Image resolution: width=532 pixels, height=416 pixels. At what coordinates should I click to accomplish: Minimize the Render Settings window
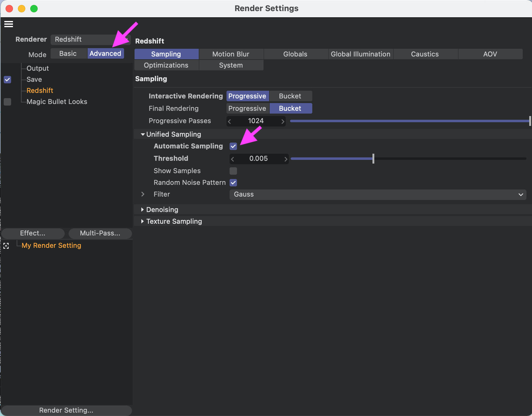point(22,9)
